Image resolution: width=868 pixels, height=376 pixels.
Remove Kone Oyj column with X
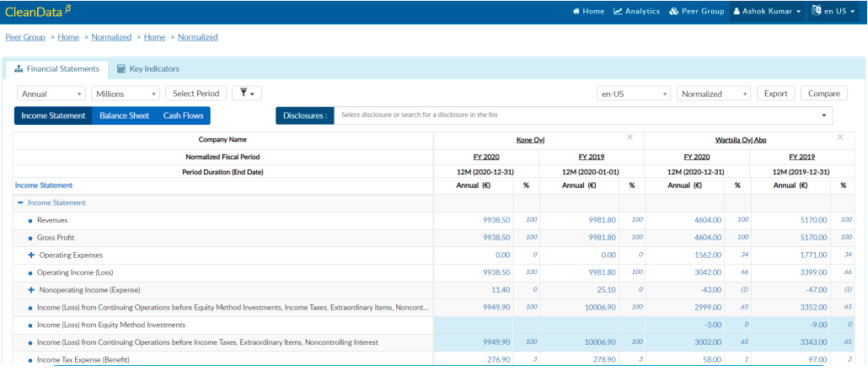[630, 137]
